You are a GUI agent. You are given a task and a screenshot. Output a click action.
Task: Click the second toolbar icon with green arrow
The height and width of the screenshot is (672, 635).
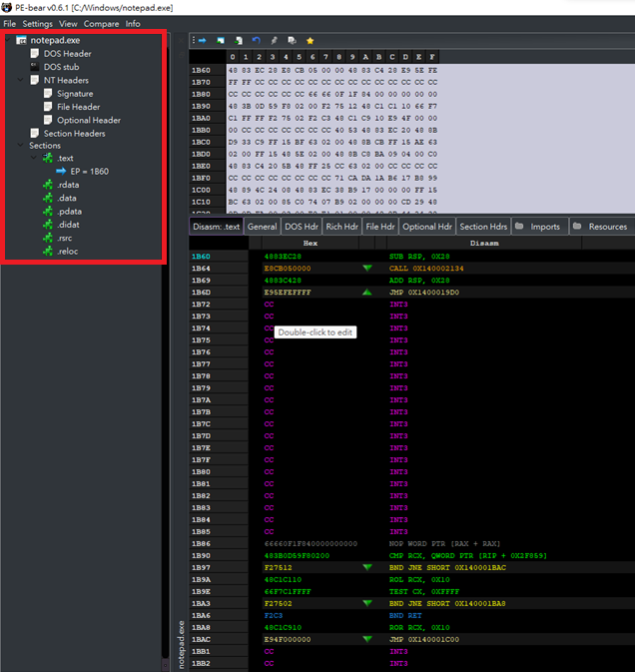(x=221, y=41)
